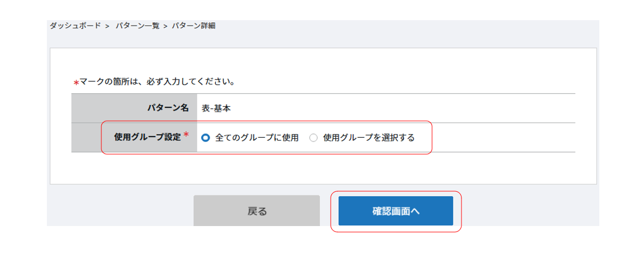The width and height of the screenshot is (644, 256).
Task: Click the empty area right of 使用グループを選択する
Action: coord(501,138)
